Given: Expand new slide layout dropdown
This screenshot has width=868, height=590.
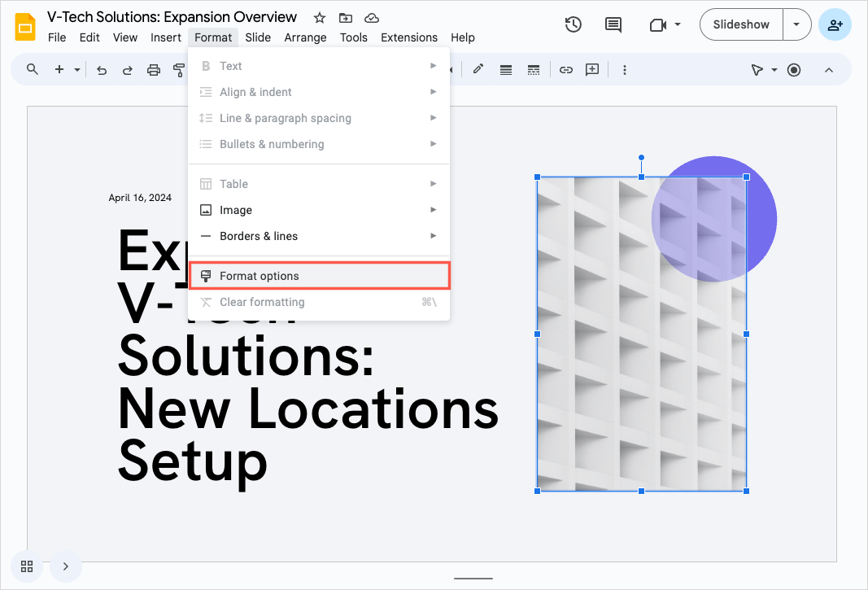Looking at the screenshot, I should point(77,70).
